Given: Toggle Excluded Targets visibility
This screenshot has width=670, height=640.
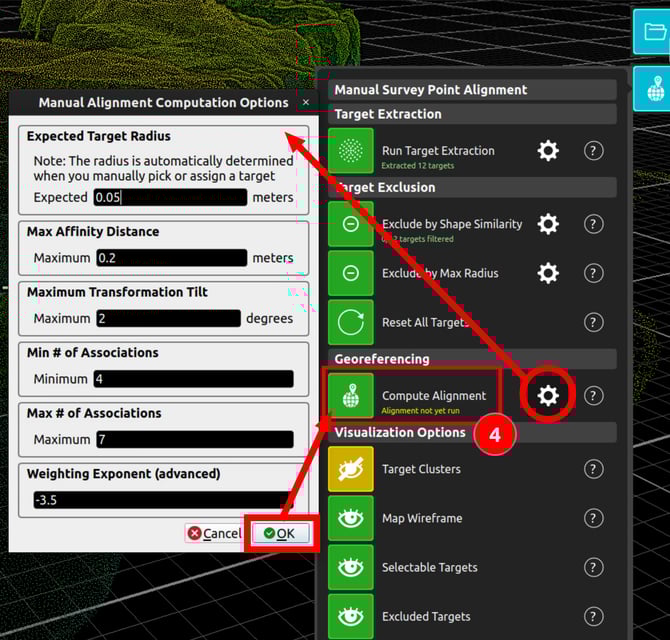Looking at the screenshot, I should (x=350, y=617).
